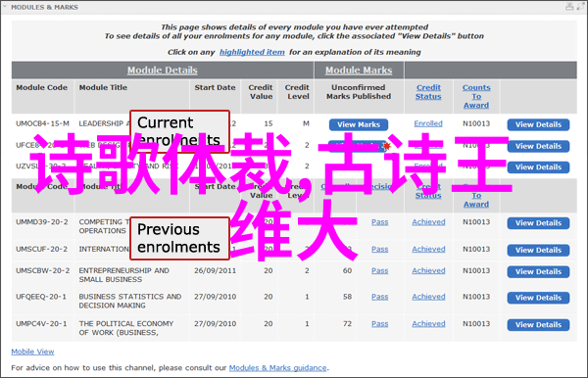Click the mark 60 for UMSCBW-20-2

[347, 270]
